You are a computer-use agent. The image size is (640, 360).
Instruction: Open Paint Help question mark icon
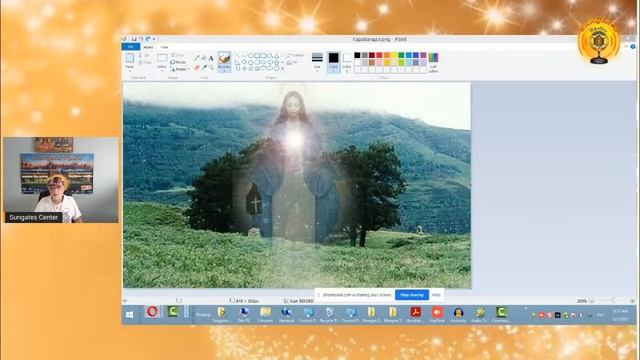(633, 47)
